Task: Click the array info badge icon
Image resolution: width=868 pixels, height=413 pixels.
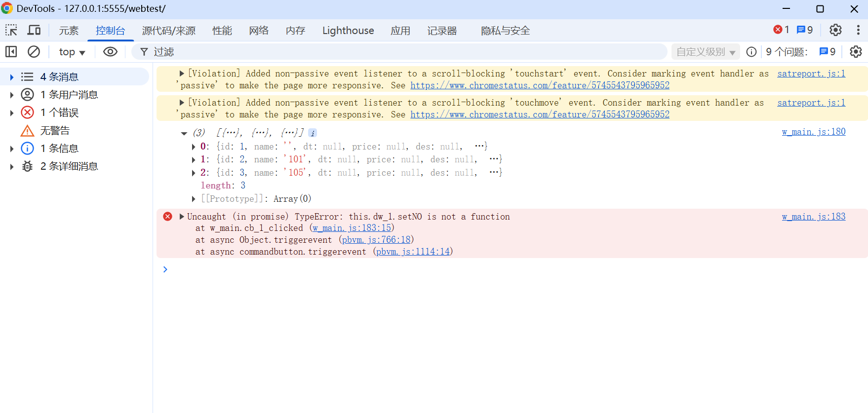Action: [x=313, y=133]
